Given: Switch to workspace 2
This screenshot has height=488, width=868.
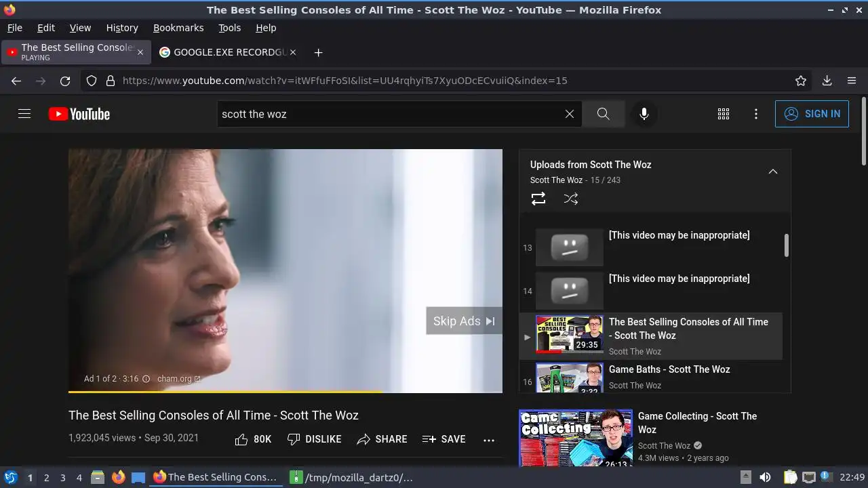Looking at the screenshot, I should tap(46, 478).
